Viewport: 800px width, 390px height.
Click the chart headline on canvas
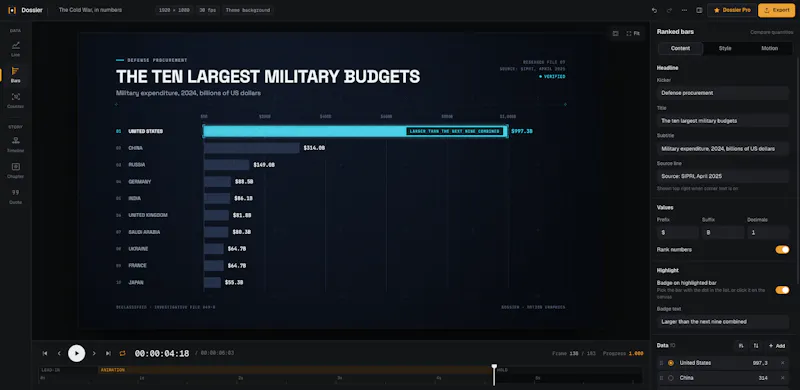pos(268,77)
